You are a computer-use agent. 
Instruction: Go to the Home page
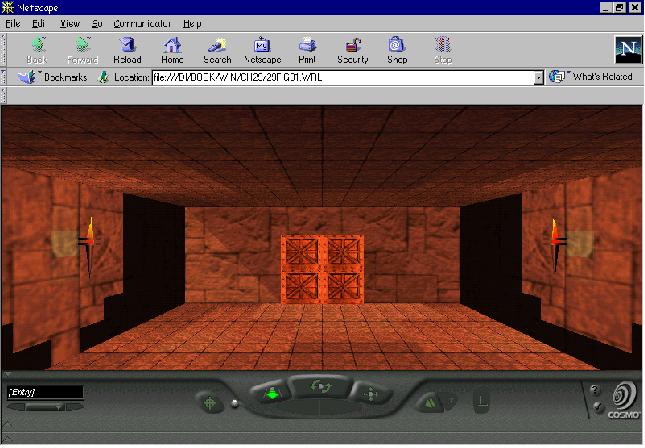click(172, 50)
